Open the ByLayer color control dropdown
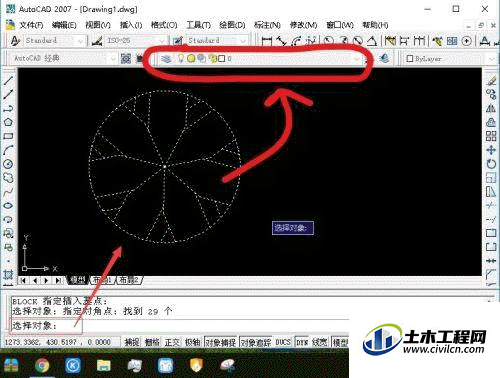 (x=493, y=59)
